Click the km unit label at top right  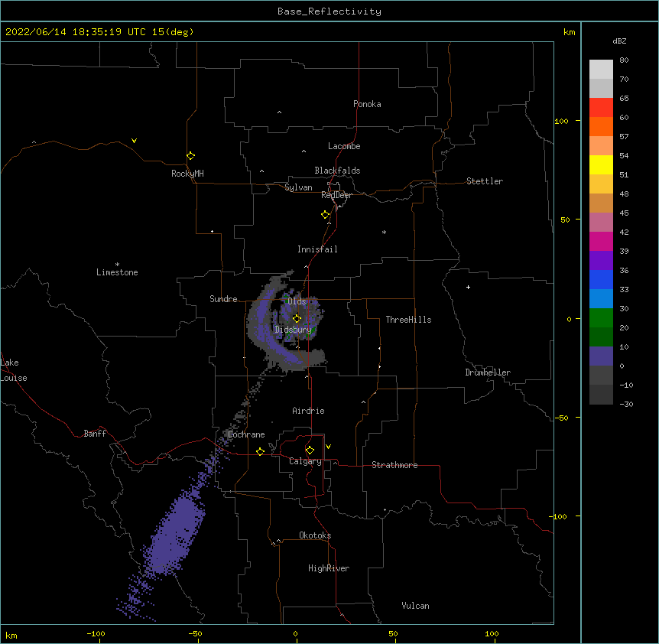(x=569, y=32)
